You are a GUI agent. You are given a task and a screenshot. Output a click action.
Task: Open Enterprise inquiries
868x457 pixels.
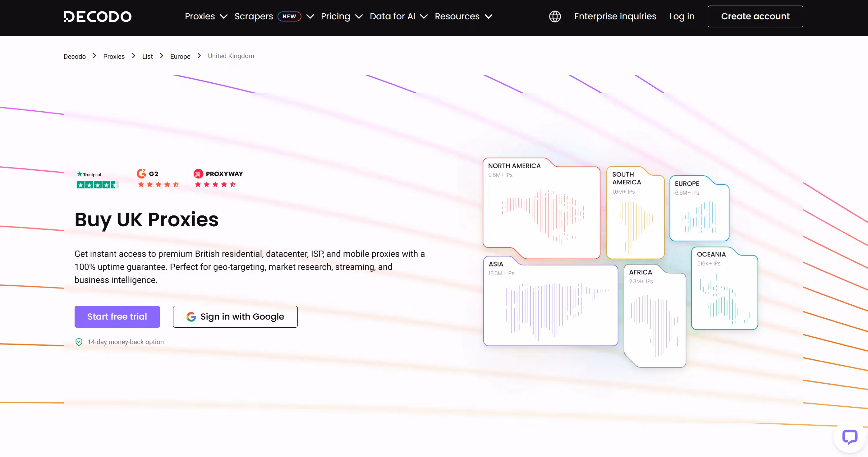click(x=615, y=16)
